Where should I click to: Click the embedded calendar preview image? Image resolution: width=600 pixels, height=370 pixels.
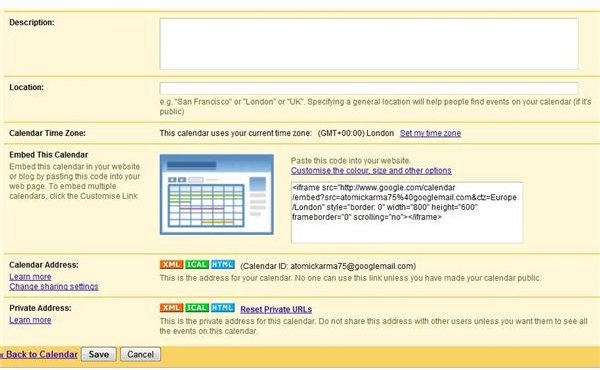coord(217,194)
